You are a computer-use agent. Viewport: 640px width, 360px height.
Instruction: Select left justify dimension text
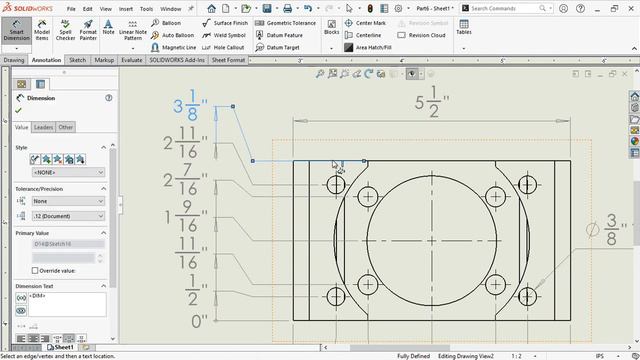click(21, 339)
